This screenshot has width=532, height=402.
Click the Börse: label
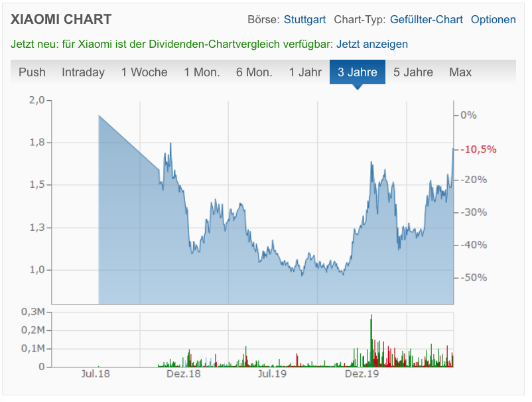point(263,20)
